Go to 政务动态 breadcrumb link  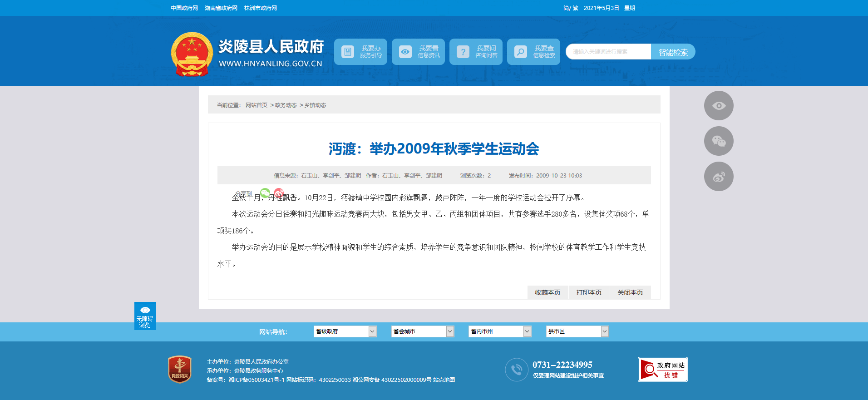click(x=286, y=105)
